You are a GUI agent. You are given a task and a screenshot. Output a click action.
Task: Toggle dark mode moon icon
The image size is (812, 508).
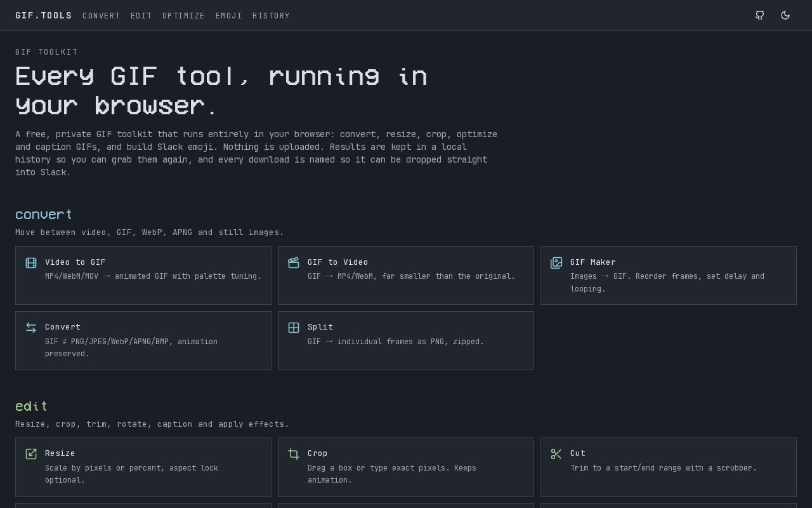click(x=785, y=15)
